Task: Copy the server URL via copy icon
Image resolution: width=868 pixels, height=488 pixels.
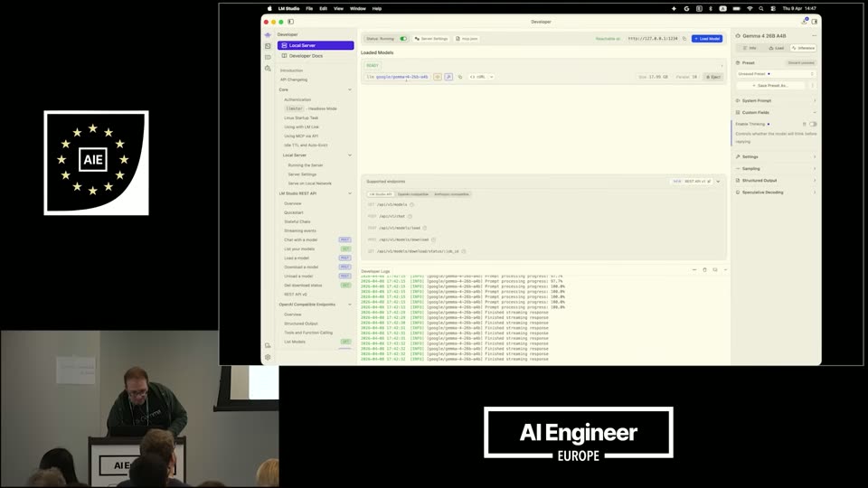Action: (684, 39)
